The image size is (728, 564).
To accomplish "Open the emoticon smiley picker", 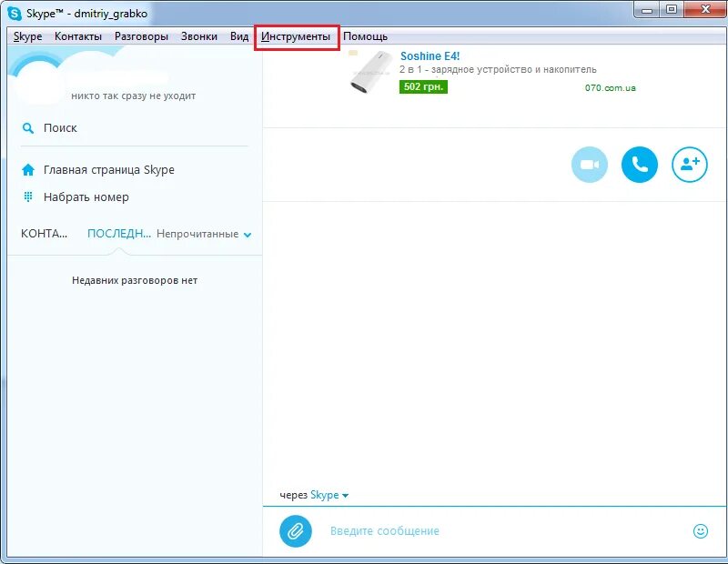I will pyautogui.click(x=700, y=531).
